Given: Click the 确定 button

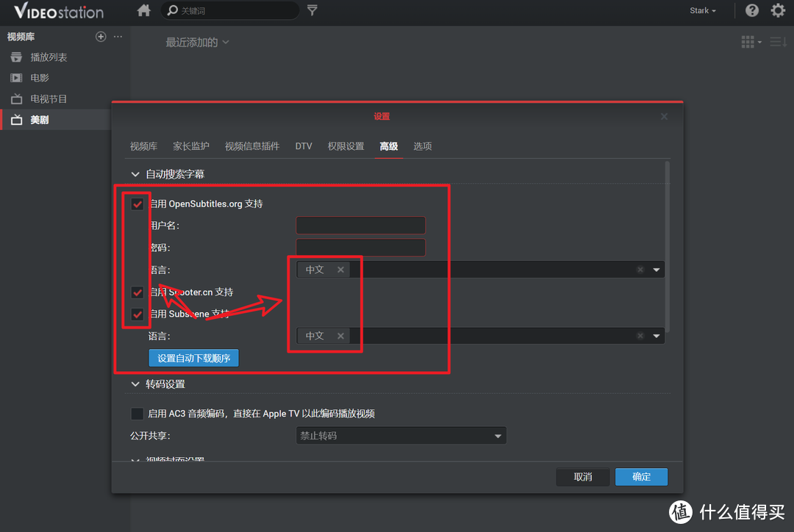Looking at the screenshot, I should (642, 477).
